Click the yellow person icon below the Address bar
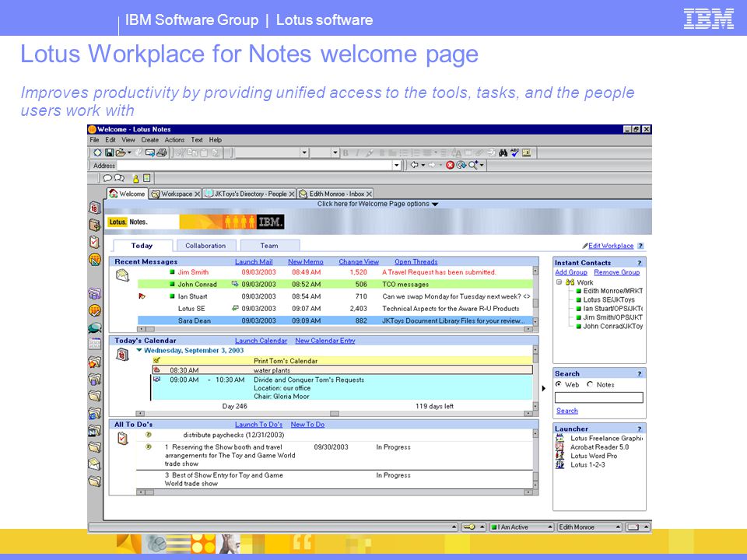Viewport: 747px width, 560px height. (135, 178)
